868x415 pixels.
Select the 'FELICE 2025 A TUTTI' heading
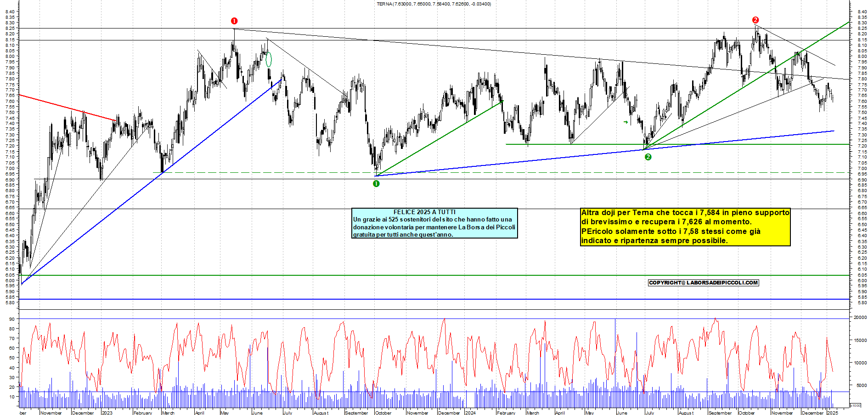(x=424, y=212)
